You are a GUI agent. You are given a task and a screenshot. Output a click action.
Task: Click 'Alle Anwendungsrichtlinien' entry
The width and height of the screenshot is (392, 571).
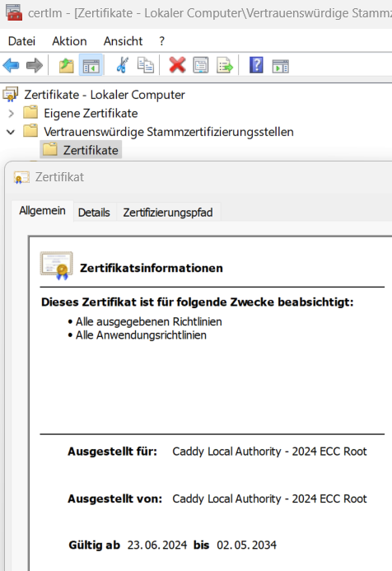(141, 335)
